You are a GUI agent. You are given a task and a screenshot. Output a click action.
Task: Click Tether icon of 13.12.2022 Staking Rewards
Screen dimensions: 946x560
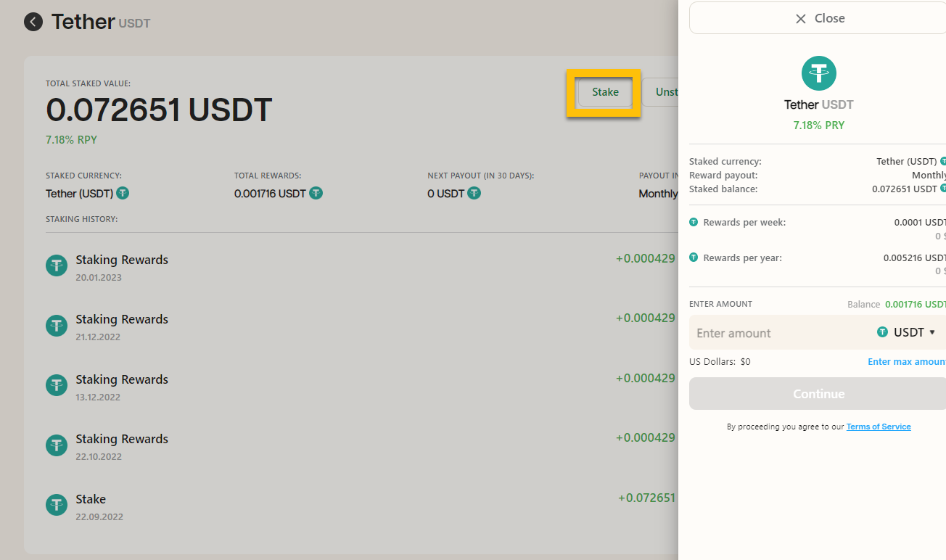[x=57, y=386]
